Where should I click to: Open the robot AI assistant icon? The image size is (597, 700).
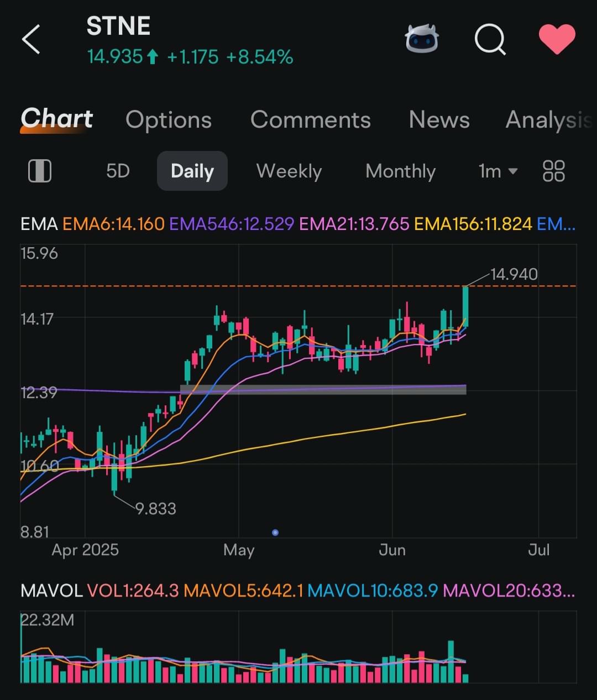click(x=422, y=39)
